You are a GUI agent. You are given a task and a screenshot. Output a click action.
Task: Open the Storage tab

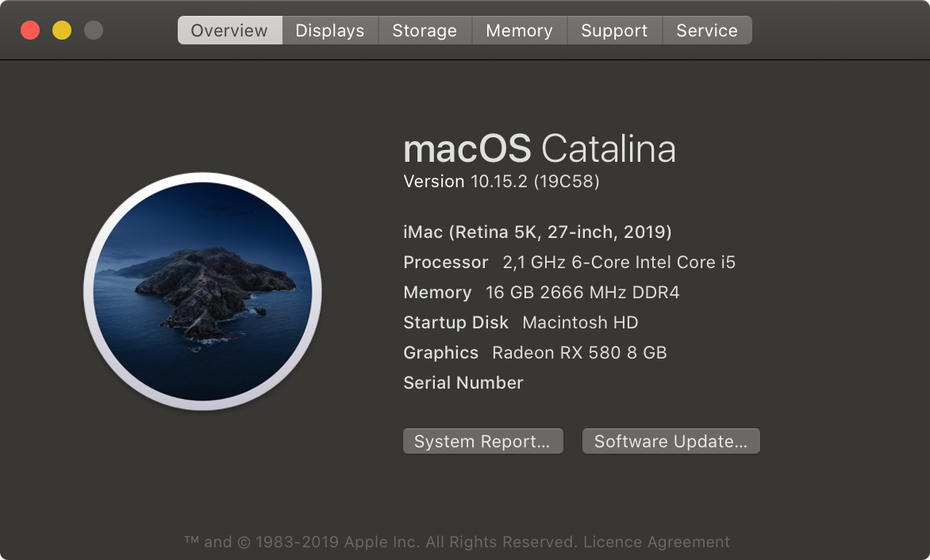[425, 30]
